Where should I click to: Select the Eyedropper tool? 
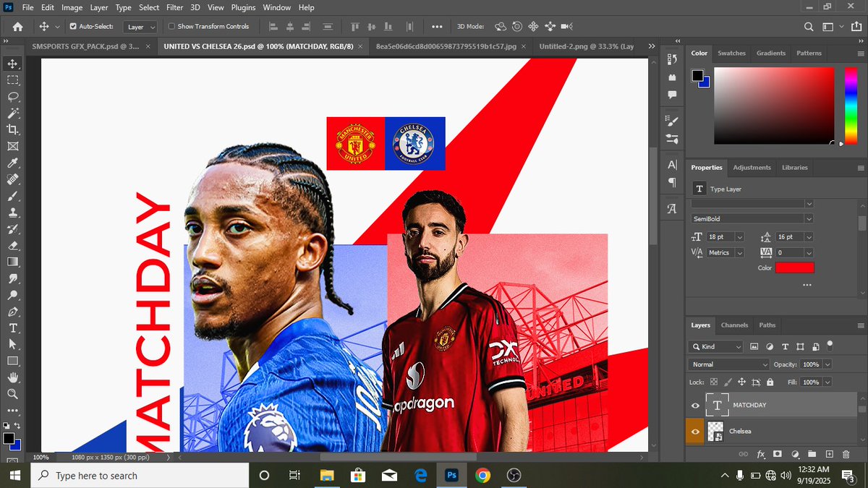pyautogui.click(x=12, y=163)
